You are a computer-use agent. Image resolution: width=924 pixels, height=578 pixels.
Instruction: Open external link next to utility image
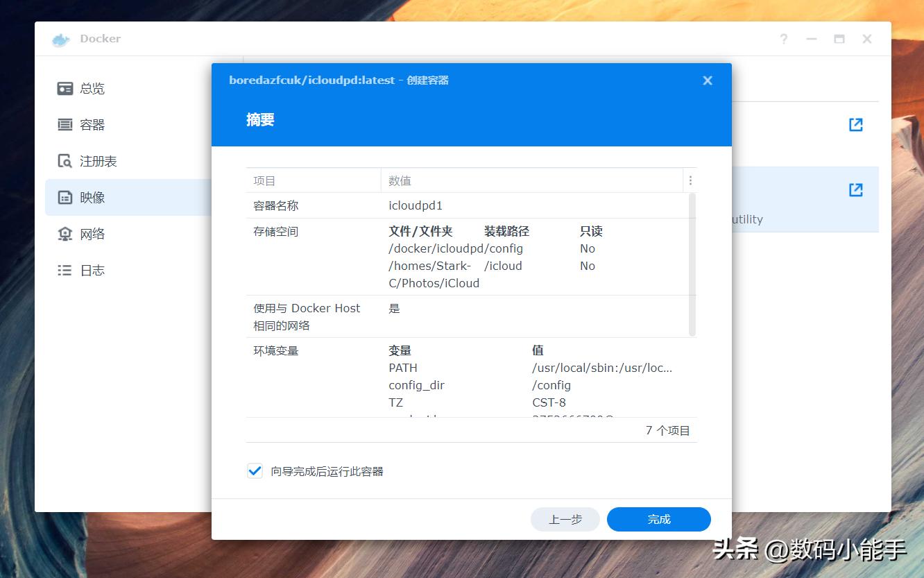click(855, 189)
